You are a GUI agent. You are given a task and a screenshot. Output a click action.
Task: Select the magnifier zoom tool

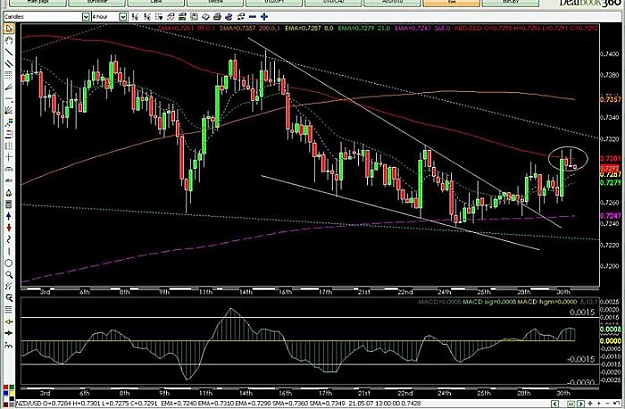8,275
